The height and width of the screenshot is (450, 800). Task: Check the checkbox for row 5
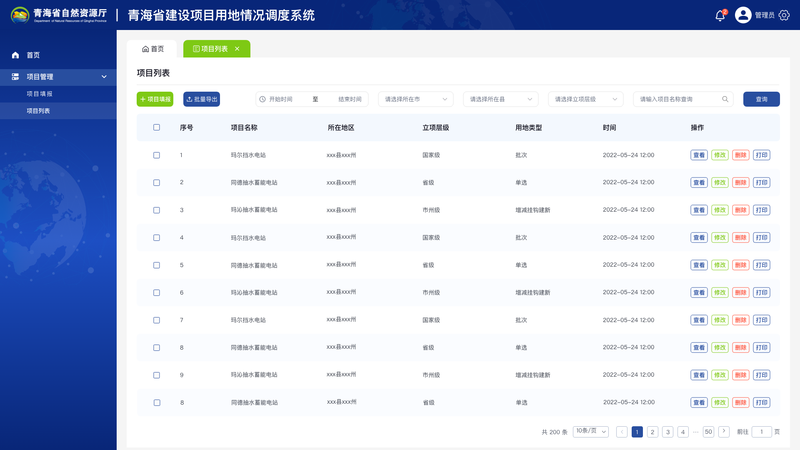[157, 265]
